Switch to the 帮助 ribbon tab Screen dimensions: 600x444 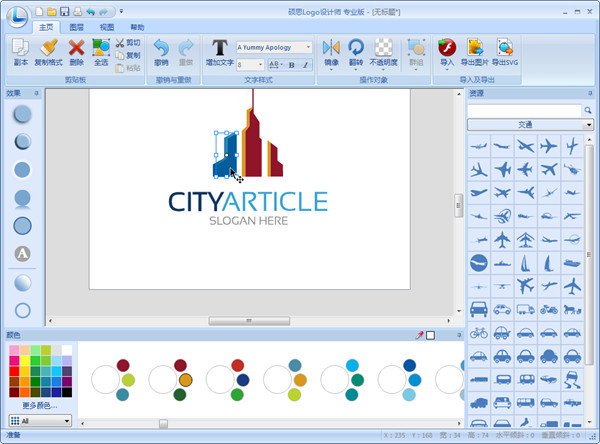pyautogui.click(x=137, y=27)
